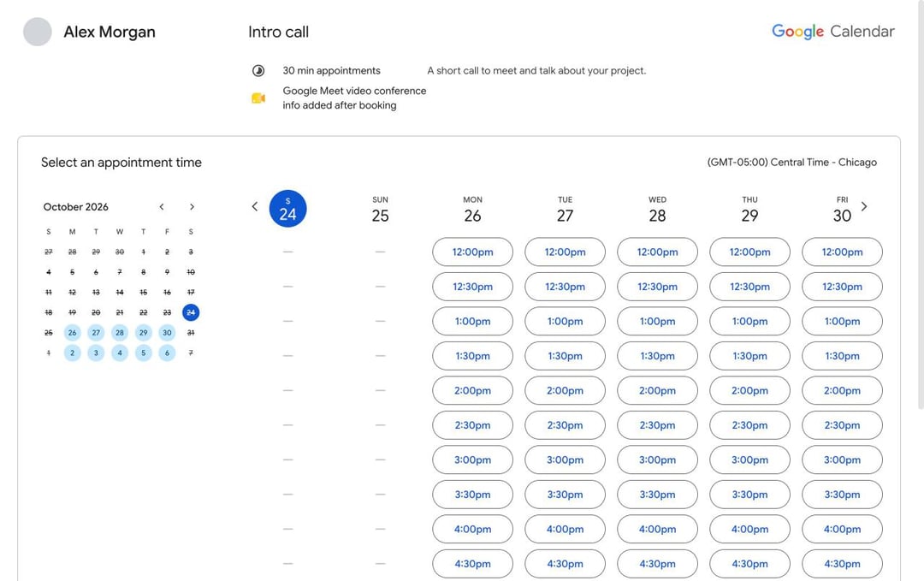The height and width of the screenshot is (581, 924).
Task: Book Tuesday 27 at 12:30pm
Action: click(566, 287)
